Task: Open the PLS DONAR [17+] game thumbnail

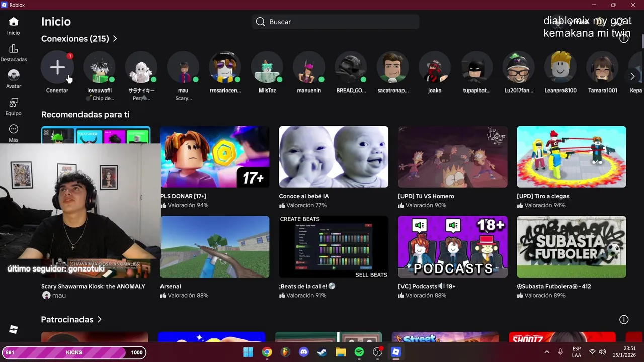Action: [x=215, y=157]
